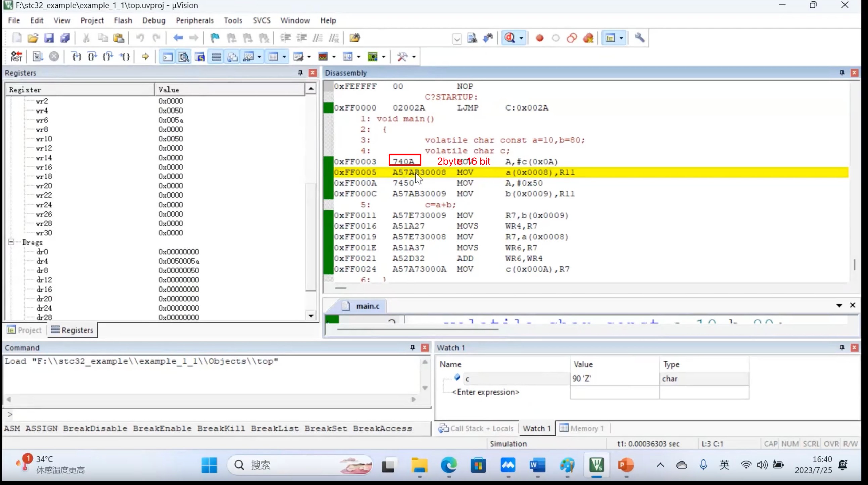Open the find text combo box dropdown
The width and height of the screenshot is (868, 485).
[456, 38]
